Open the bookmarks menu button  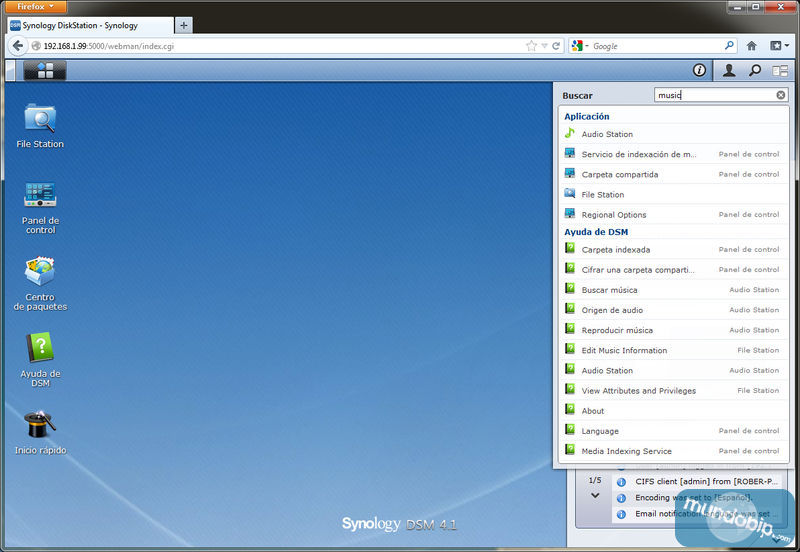779,46
